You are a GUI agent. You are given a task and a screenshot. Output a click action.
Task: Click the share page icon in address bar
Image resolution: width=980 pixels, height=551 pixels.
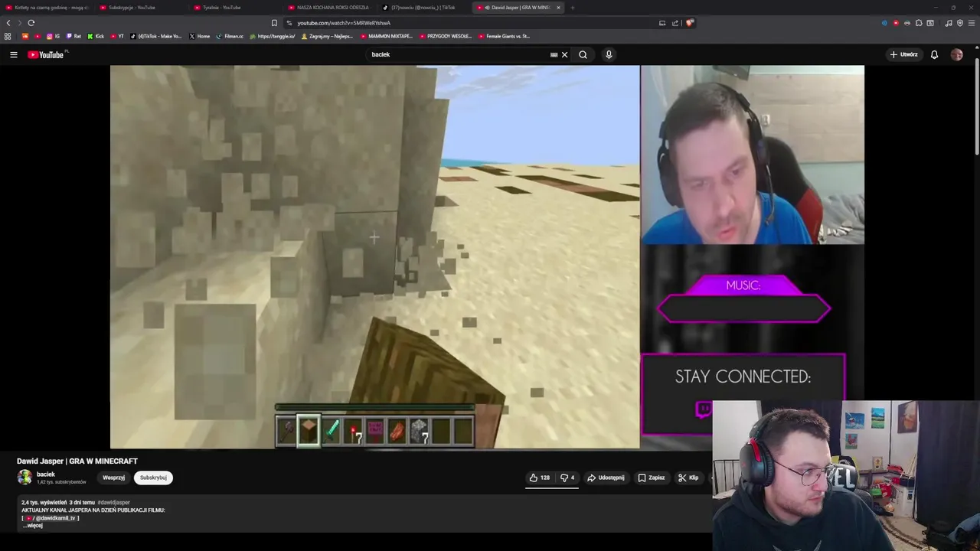[675, 23]
